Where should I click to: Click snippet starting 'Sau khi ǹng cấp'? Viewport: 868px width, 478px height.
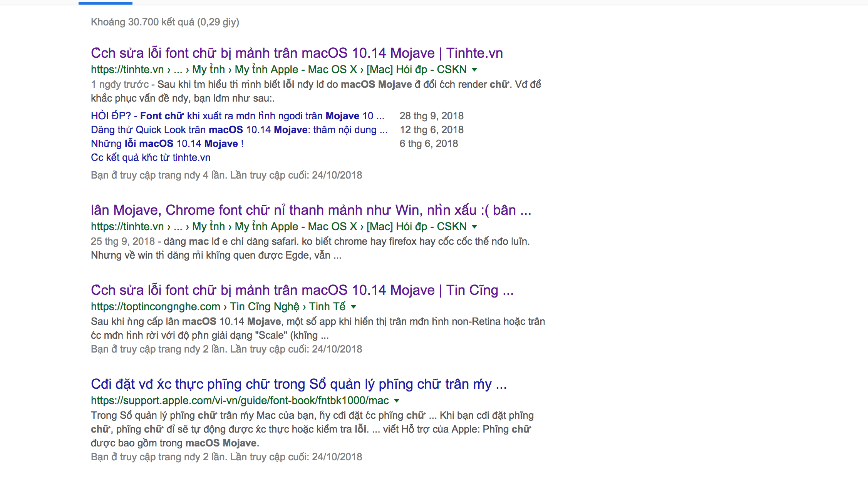coord(318,328)
